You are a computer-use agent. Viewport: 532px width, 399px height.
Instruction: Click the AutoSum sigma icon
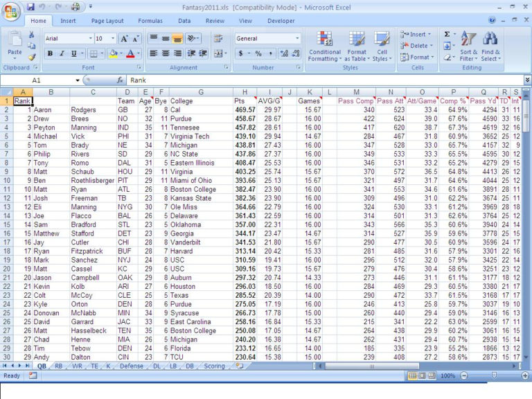[447, 34]
